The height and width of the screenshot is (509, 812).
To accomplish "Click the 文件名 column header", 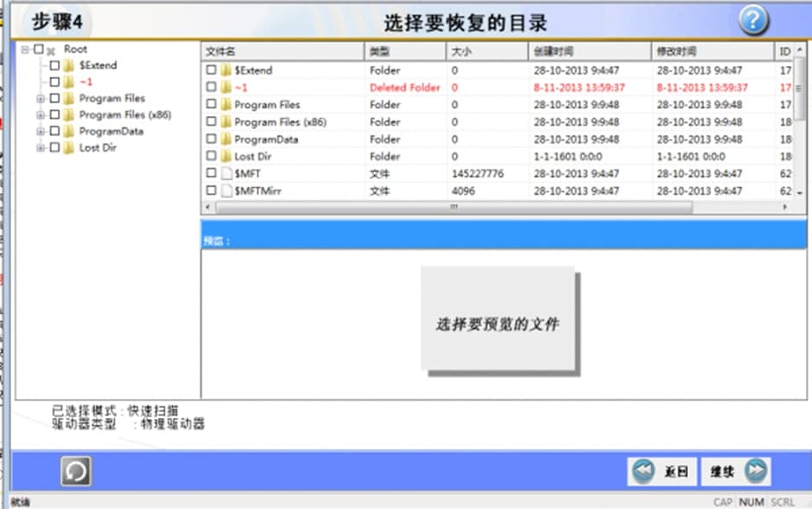I will click(260, 51).
